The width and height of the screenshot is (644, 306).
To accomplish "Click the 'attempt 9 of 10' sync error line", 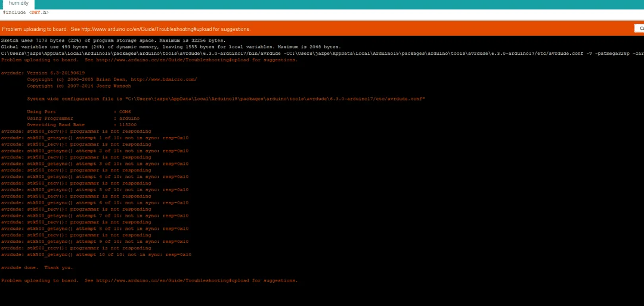I will [94, 242].
